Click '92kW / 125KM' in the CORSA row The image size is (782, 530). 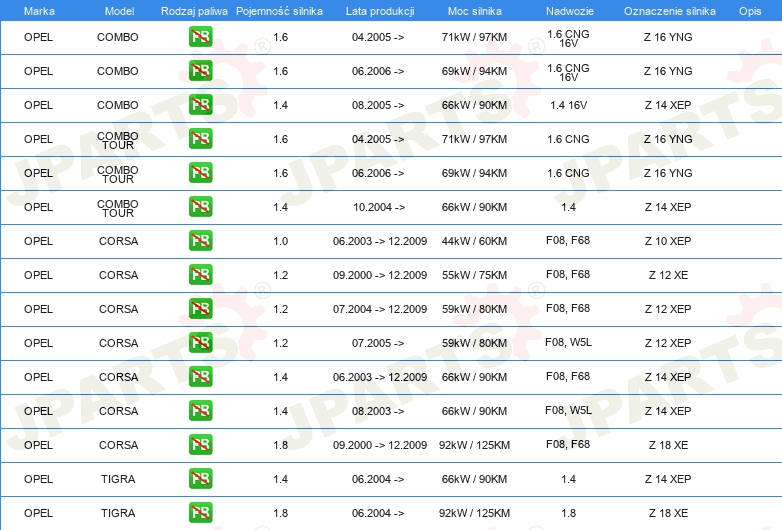(x=474, y=445)
